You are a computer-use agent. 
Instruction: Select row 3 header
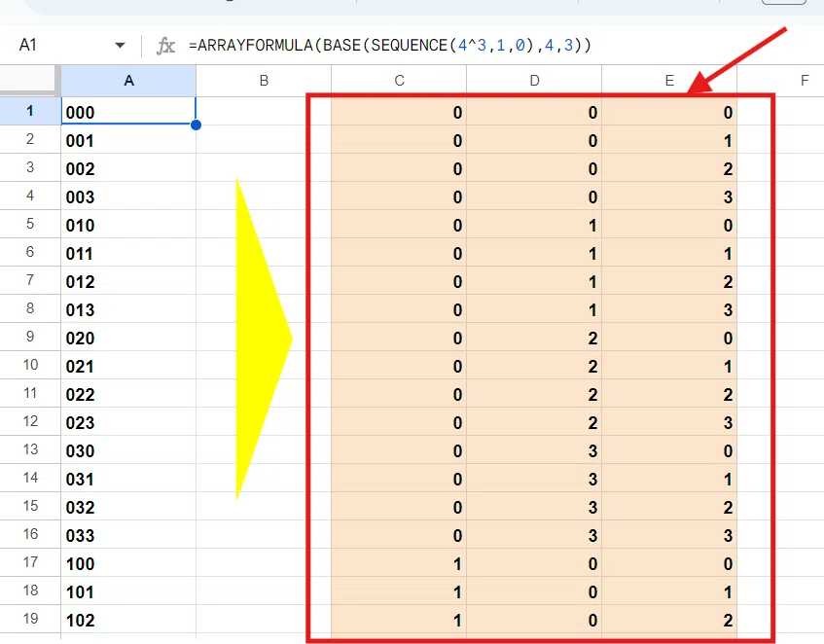click(x=30, y=167)
